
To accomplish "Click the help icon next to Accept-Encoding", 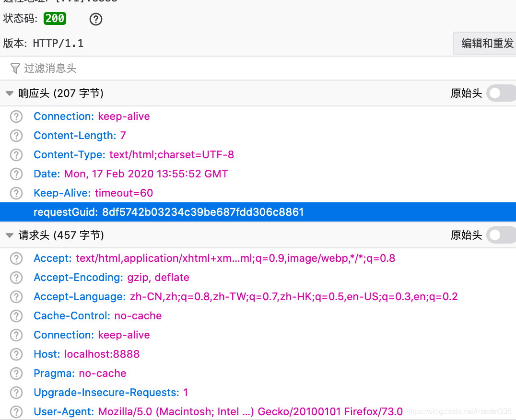I will [x=16, y=277].
